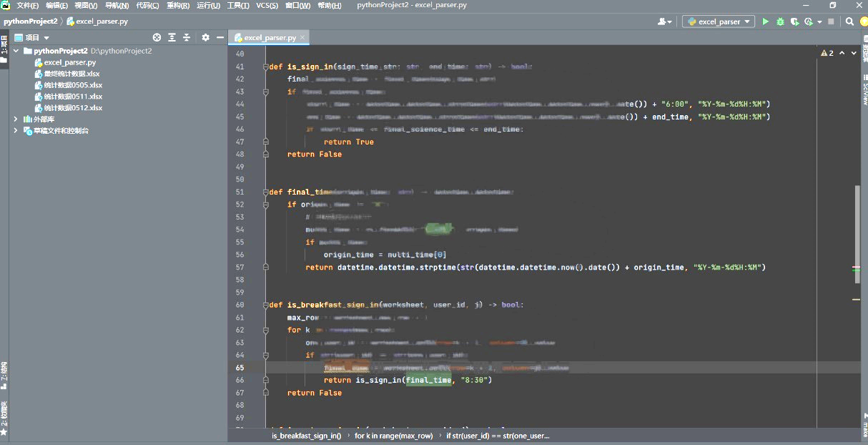The width and height of the screenshot is (868, 445).
Task: Toggle fold for def is_breakfast_sign_in function
Action: coord(265,305)
